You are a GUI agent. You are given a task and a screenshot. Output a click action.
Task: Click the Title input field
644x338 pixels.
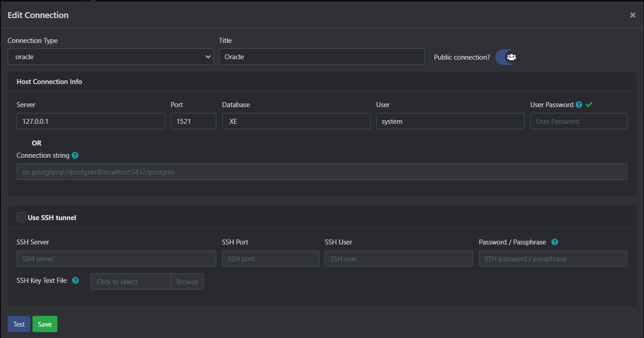point(322,56)
